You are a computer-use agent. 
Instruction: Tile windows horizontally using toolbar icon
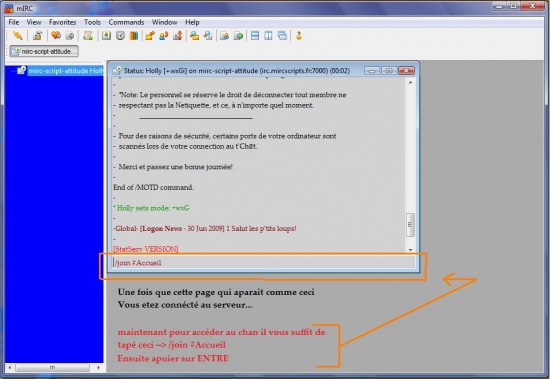coord(255,35)
